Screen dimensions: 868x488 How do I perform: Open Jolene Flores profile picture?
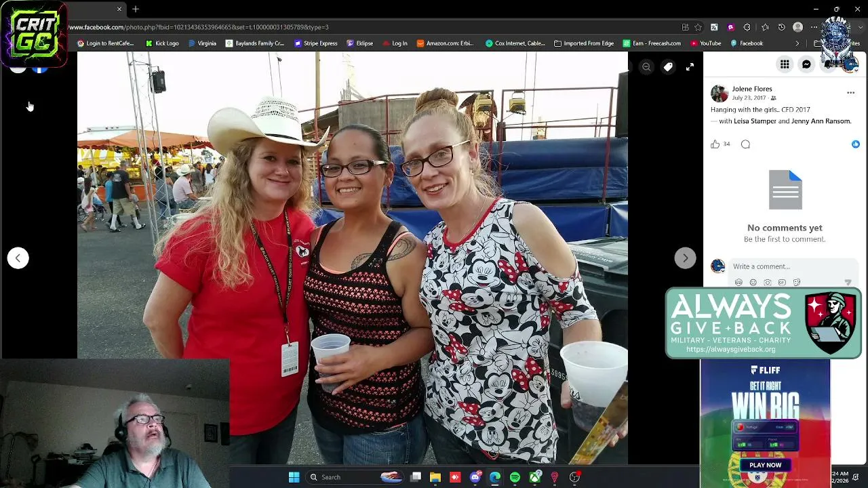click(719, 93)
